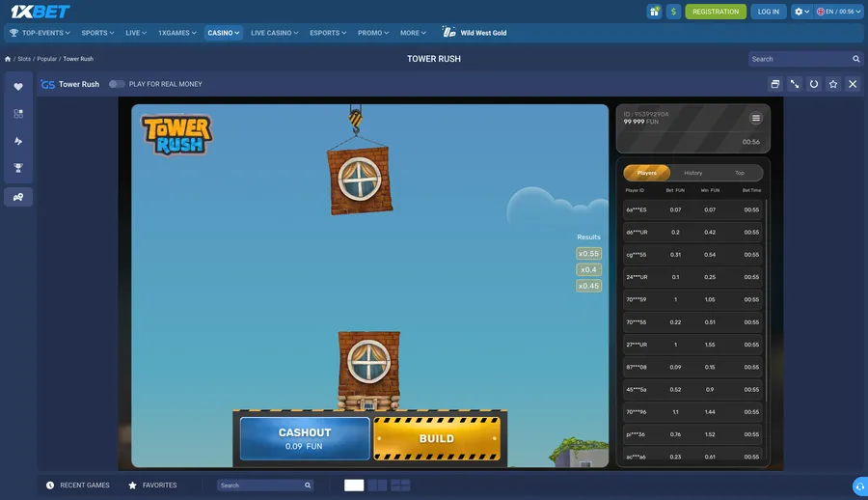This screenshot has width=868, height=500.
Task: Select the 27***UR player row
Action: [x=692, y=345]
